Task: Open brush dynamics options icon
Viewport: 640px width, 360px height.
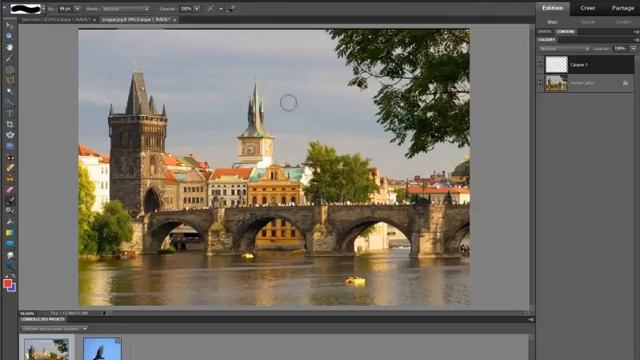Action: click(x=231, y=9)
